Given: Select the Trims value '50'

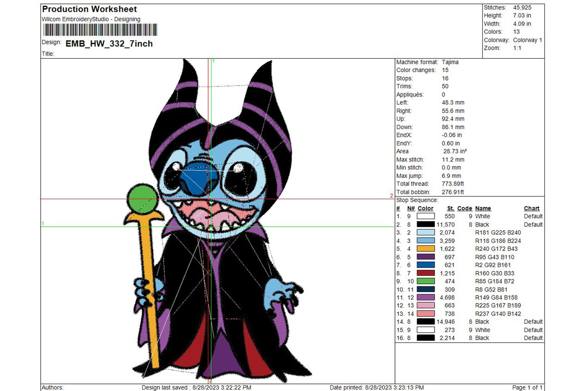Looking at the screenshot, I should click(x=445, y=86).
